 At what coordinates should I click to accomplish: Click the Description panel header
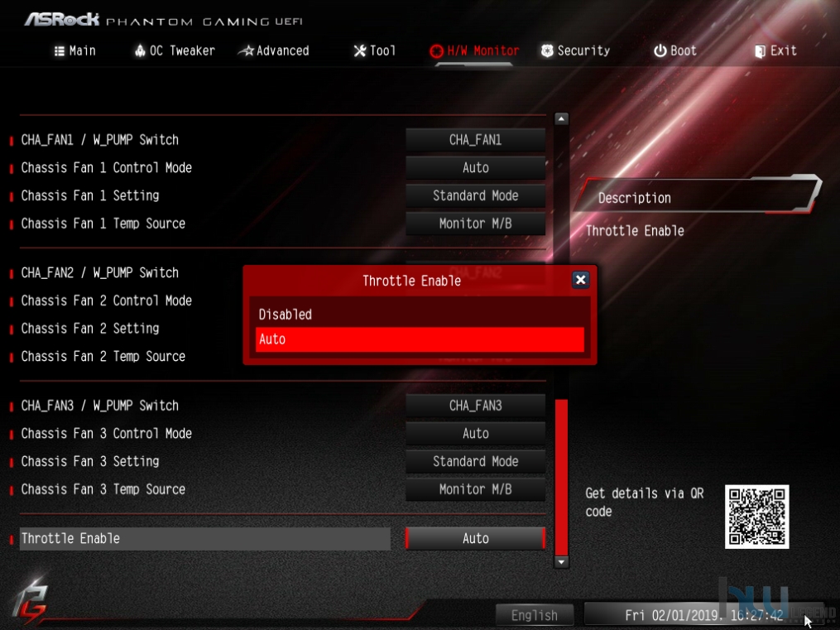click(x=698, y=196)
